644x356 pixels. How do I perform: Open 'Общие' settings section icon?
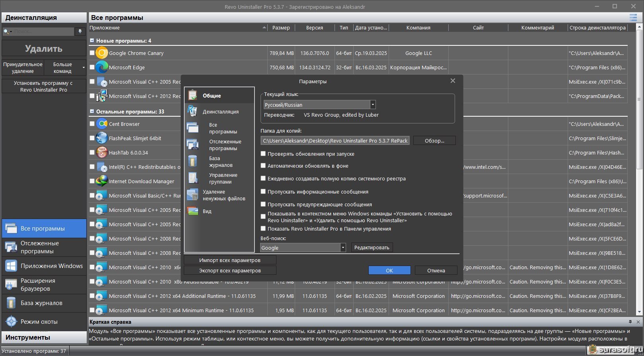pyautogui.click(x=193, y=95)
